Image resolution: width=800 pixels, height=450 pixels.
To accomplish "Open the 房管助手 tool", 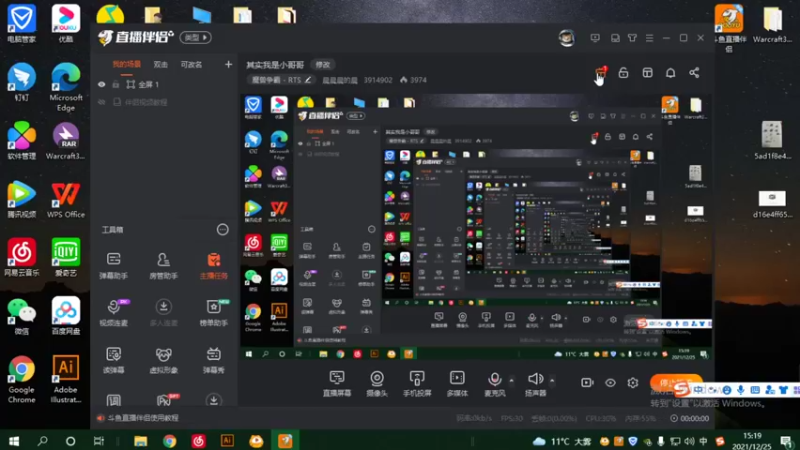I will click(x=163, y=265).
